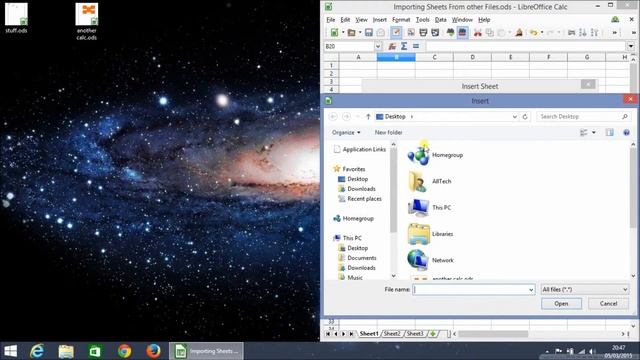The height and width of the screenshot is (360, 640).
Task: Click the Open folder icon in Calc toolbar
Action: (351, 33)
